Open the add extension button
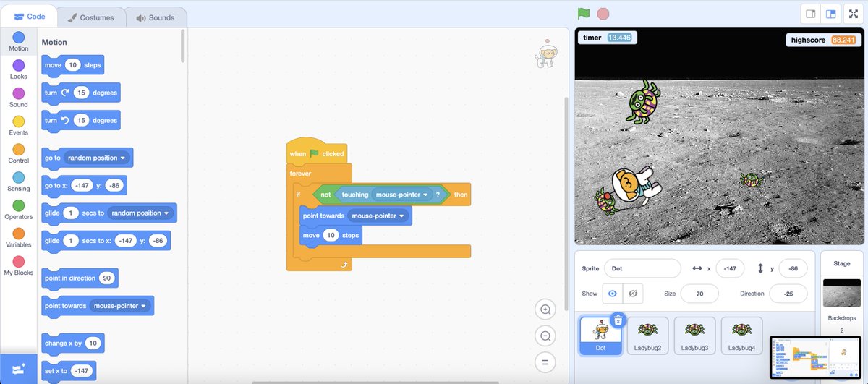This screenshot has width=868, height=384. pos(19,369)
